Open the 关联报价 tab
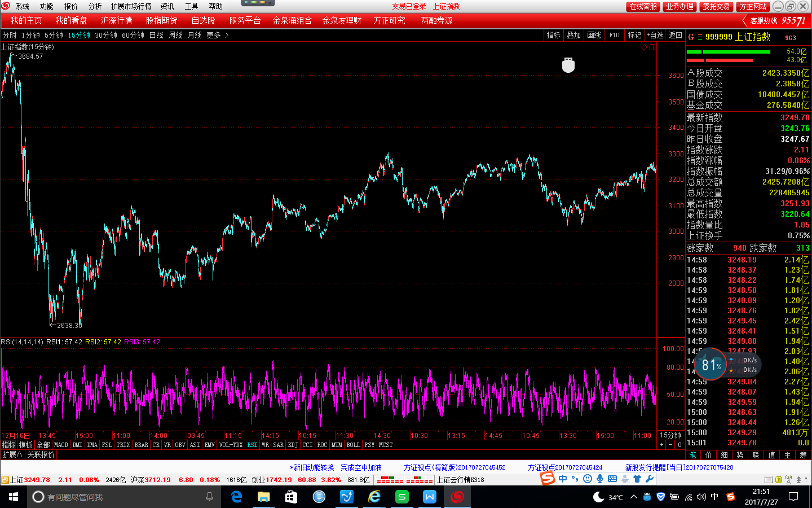812x508 pixels. (x=41, y=454)
